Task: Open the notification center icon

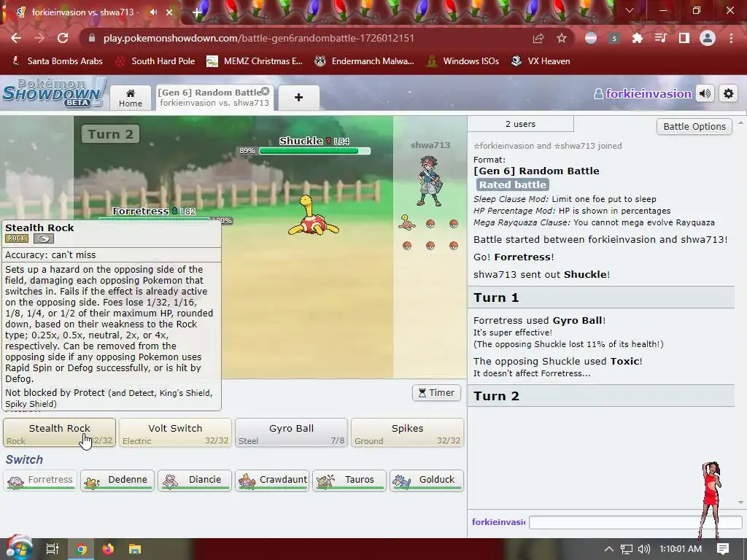Action: point(723,549)
